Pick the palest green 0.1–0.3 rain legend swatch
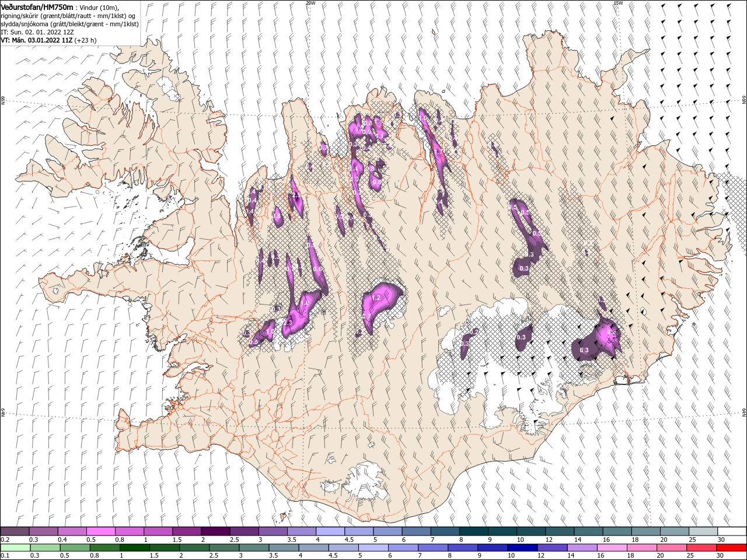Viewport: 747px width, 560px height. click(15, 548)
